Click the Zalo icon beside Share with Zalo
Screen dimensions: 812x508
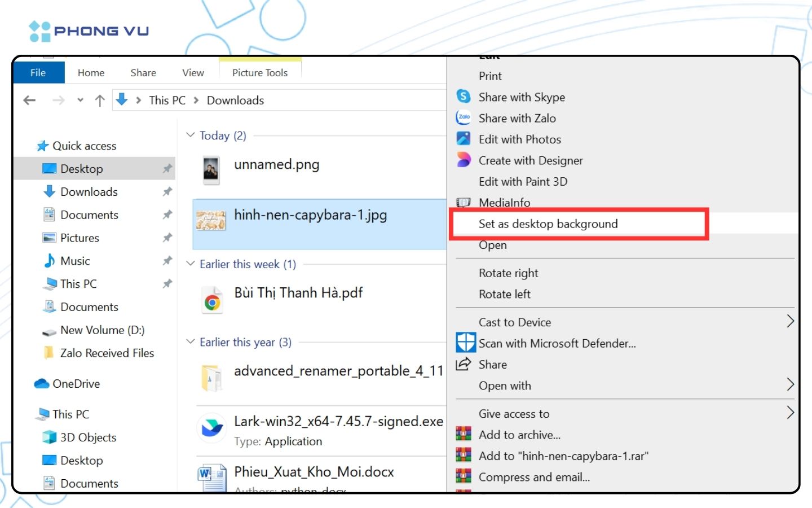click(x=463, y=118)
